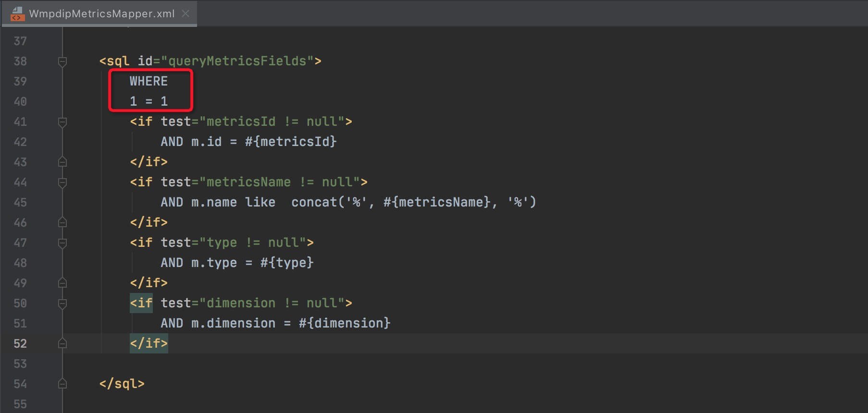The height and width of the screenshot is (413, 868).
Task: Click the highlighted closing if tag
Action: click(x=149, y=343)
